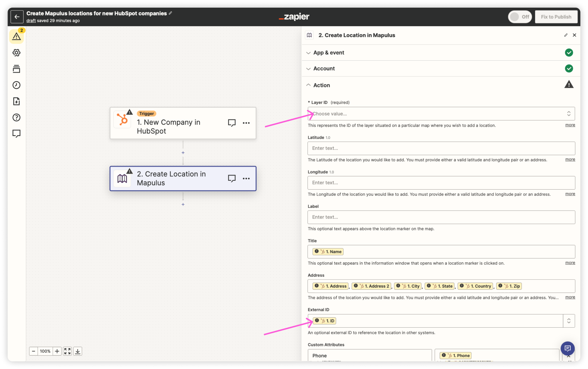Click the Phone custom attribute key field
This screenshot has width=588, height=369.
coord(370,355)
